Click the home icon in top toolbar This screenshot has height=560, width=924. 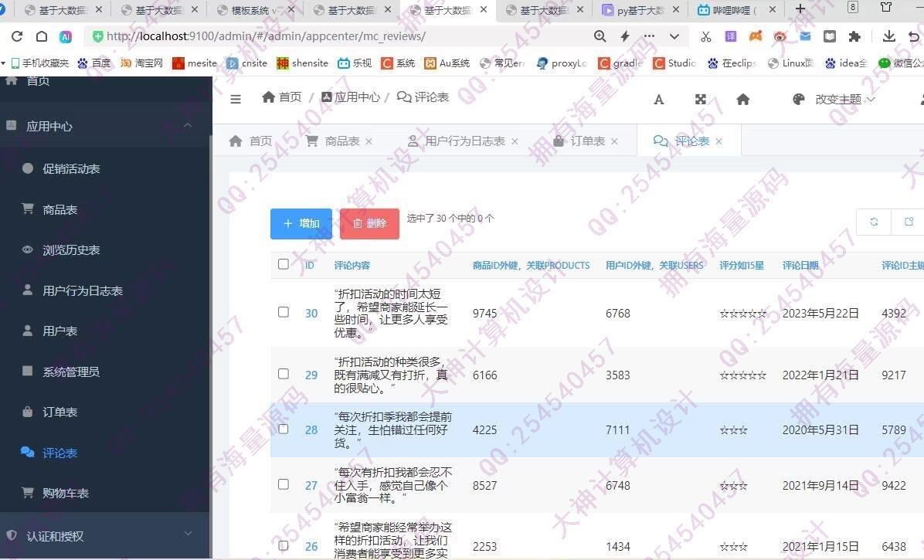click(x=742, y=99)
